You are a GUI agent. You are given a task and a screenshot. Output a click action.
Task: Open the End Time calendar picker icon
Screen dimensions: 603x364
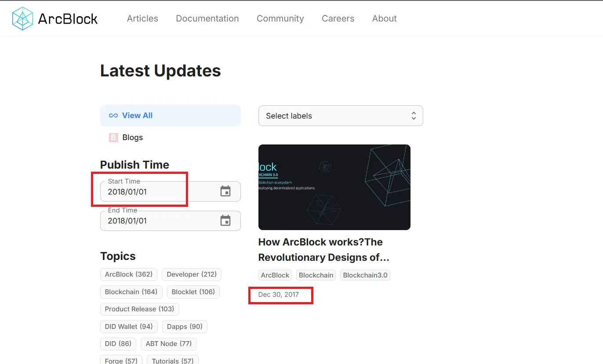(225, 220)
